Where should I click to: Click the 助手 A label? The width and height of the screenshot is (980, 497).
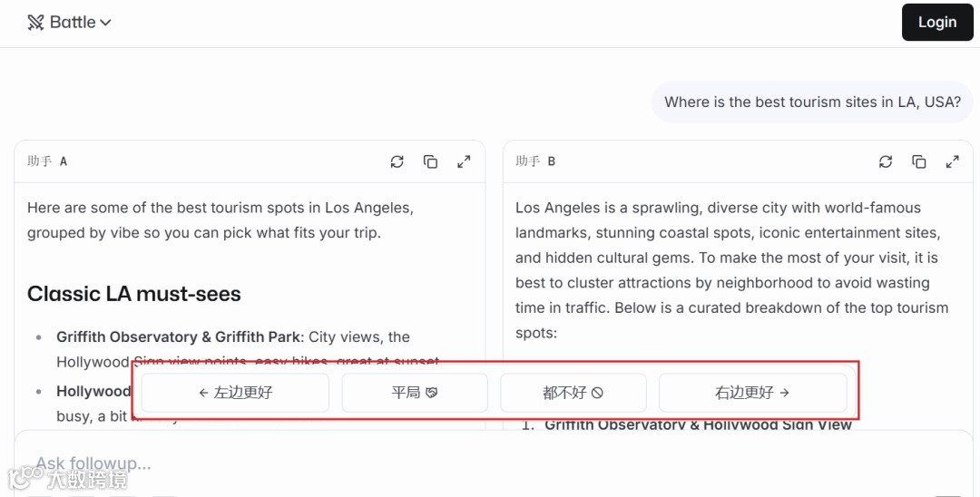47,161
